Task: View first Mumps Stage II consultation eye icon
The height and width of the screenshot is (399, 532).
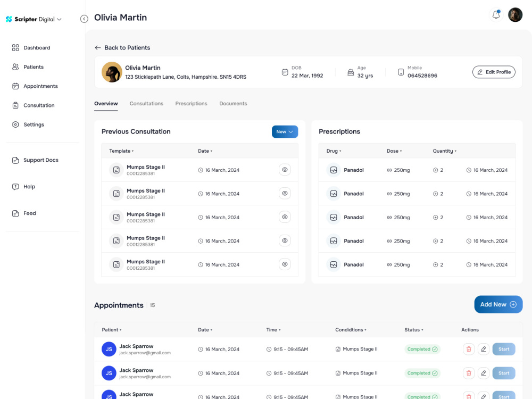Action: 285,170
